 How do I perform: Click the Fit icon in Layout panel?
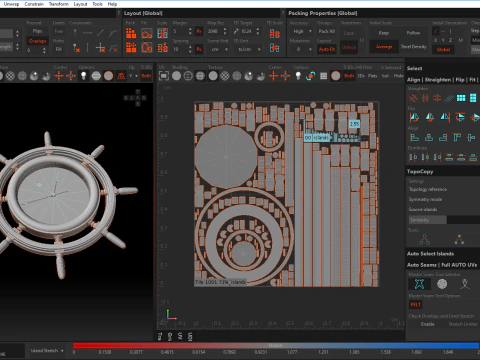pyautogui.click(x=147, y=33)
